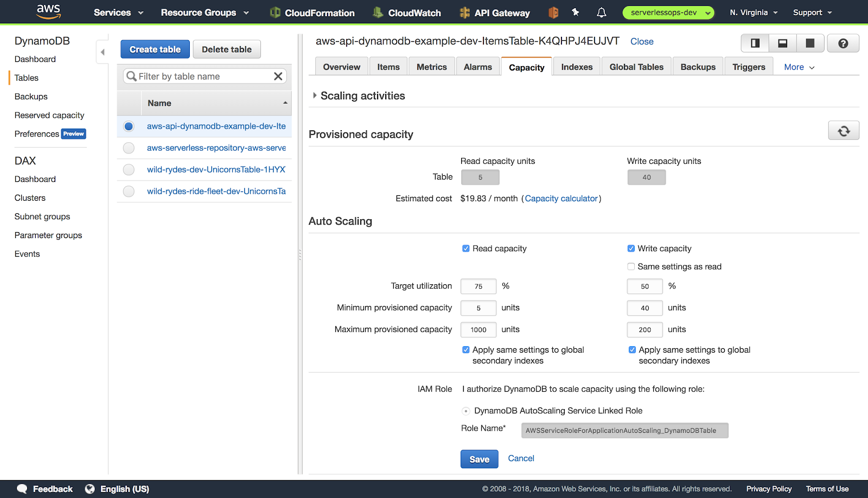
Task: Open the wild-rydes-dev-UnicornsTable table link
Action: coord(216,170)
